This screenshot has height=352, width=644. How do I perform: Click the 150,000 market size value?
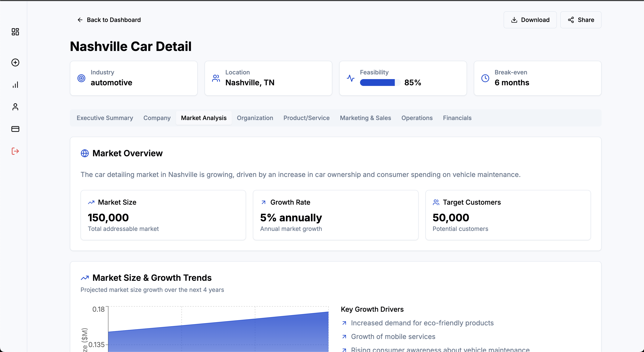tap(108, 218)
